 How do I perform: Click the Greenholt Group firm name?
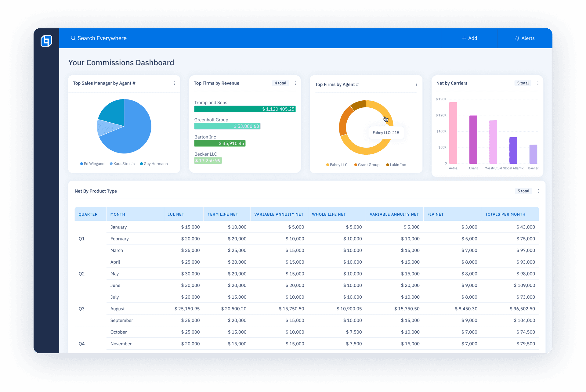point(211,120)
